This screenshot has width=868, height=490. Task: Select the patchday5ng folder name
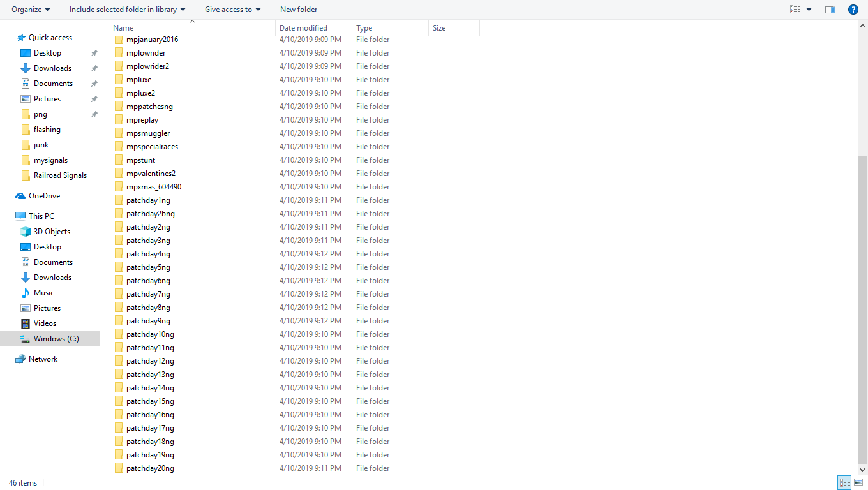click(148, 267)
